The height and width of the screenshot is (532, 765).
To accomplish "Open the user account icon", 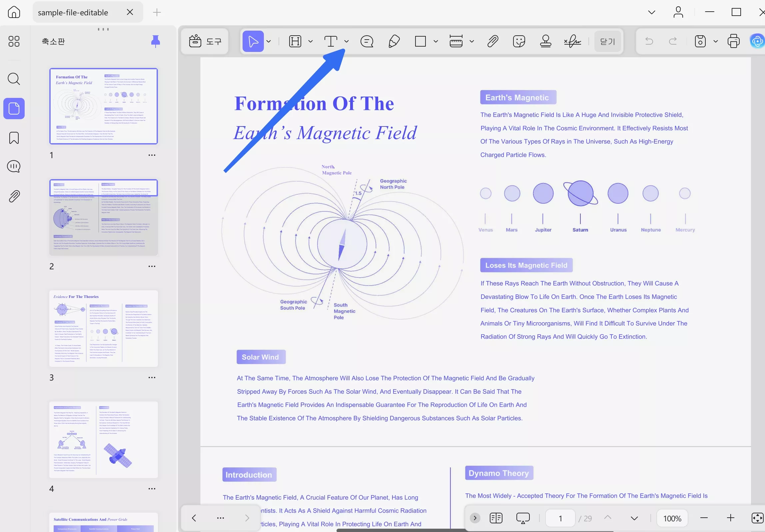I will click(x=678, y=12).
